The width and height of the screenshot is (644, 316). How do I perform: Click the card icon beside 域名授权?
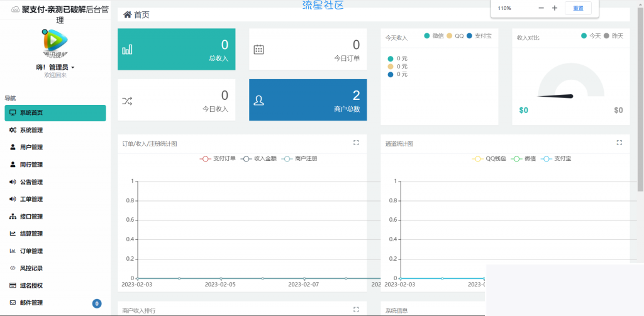pos(13,285)
